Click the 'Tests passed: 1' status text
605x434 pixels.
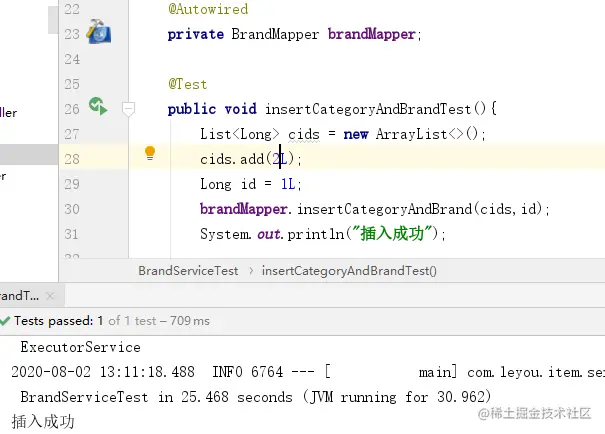pyautogui.click(x=59, y=321)
